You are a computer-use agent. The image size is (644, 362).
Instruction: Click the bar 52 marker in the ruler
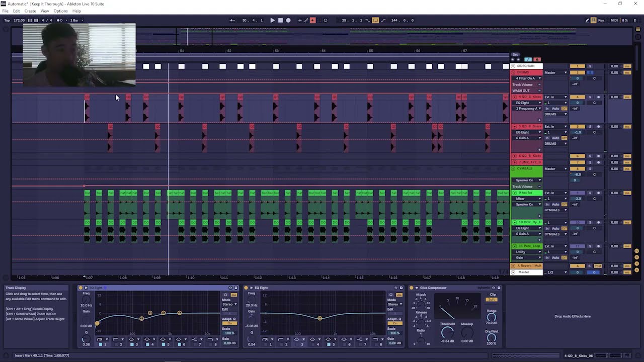tap(229, 51)
